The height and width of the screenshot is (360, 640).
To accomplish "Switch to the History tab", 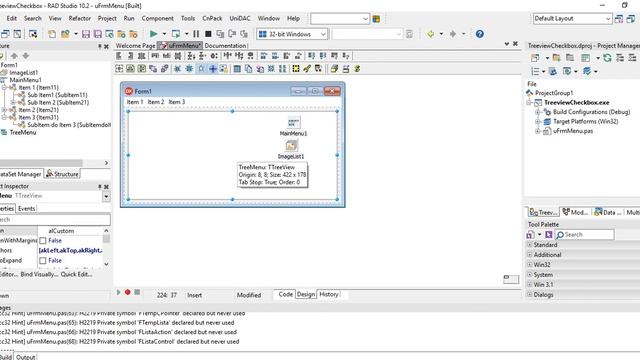I will [x=329, y=294].
